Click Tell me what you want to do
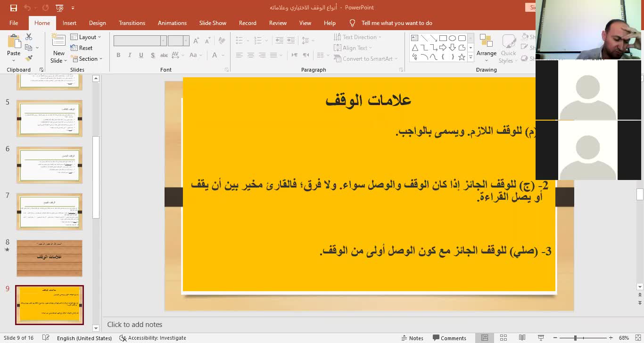The image size is (644, 343). click(396, 23)
